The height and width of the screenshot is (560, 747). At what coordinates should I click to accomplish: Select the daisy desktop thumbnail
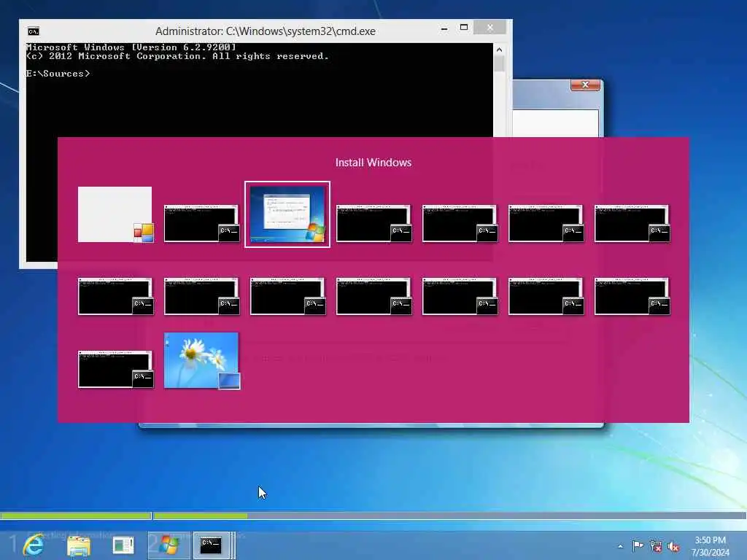[202, 361]
